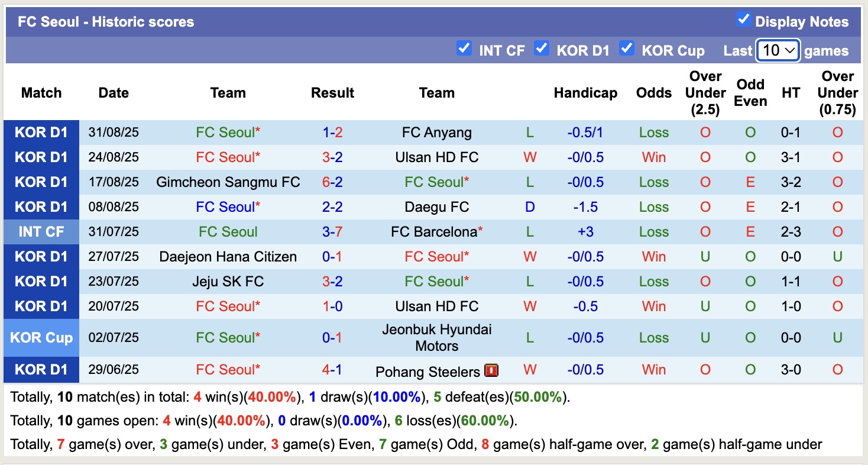Click the 3-7 result score

click(x=332, y=231)
